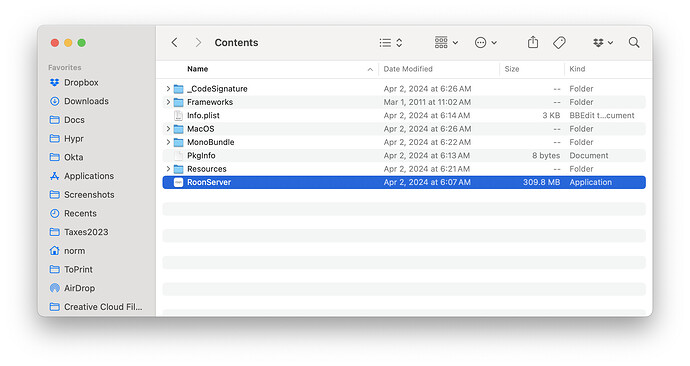Minimize the window with yellow button
690x366 pixels.
(x=68, y=43)
